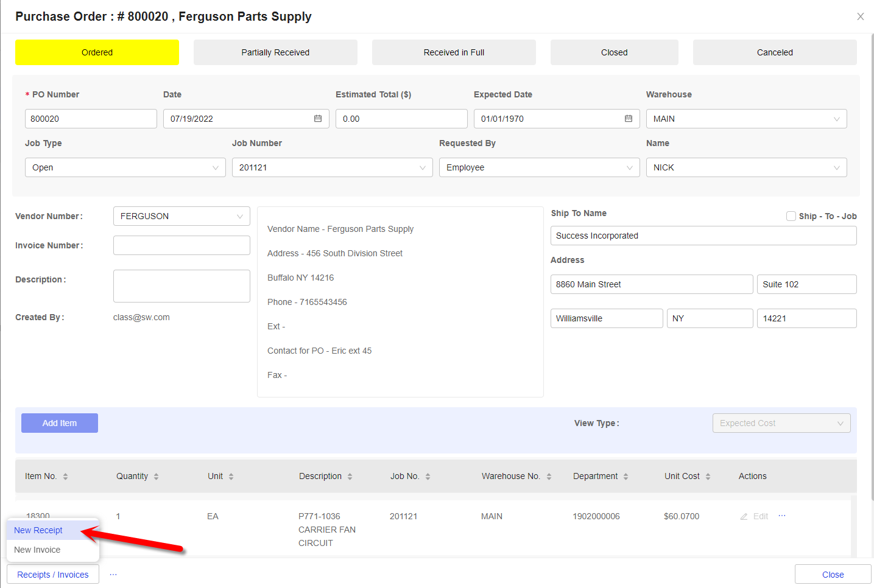This screenshot has height=588, width=874.
Task: Open more actions ellipsis for item row
Action: click(782, 516)
